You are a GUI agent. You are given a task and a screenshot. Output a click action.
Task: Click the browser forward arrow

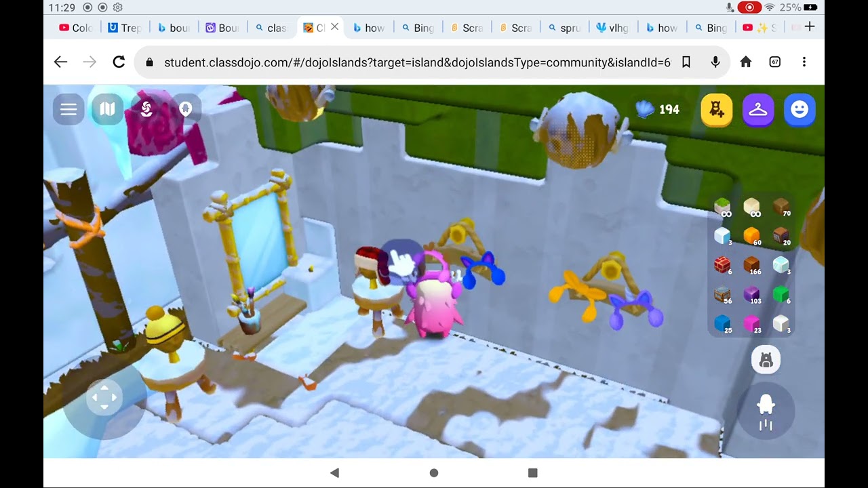[x=90, y=62]
